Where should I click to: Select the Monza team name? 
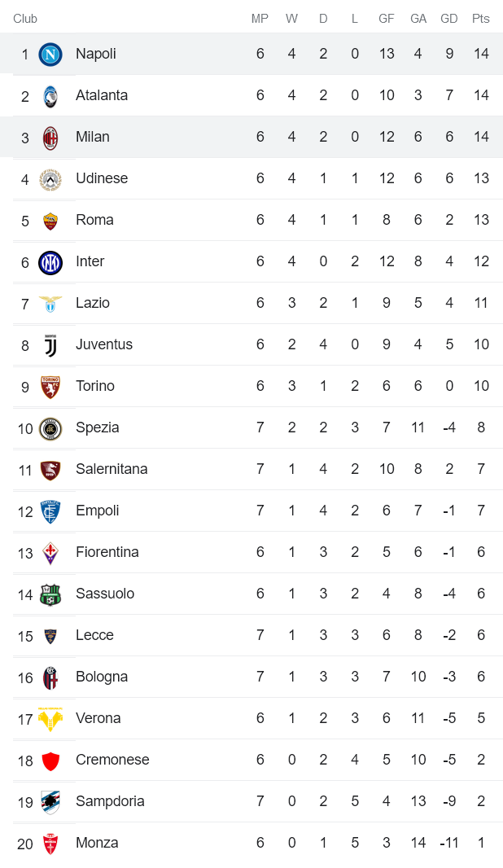(97, 843)
